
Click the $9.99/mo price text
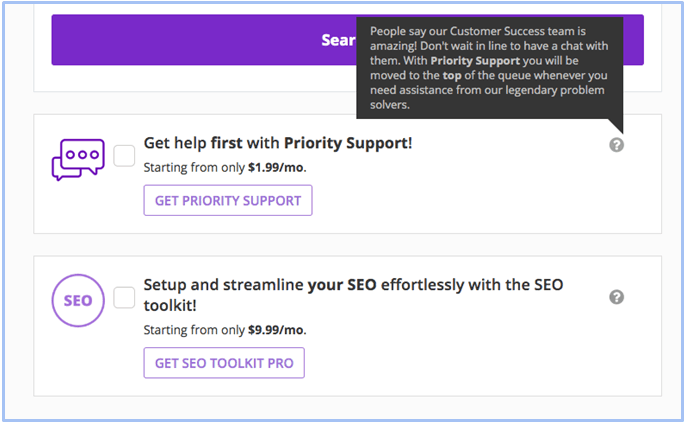pos(276,330)
